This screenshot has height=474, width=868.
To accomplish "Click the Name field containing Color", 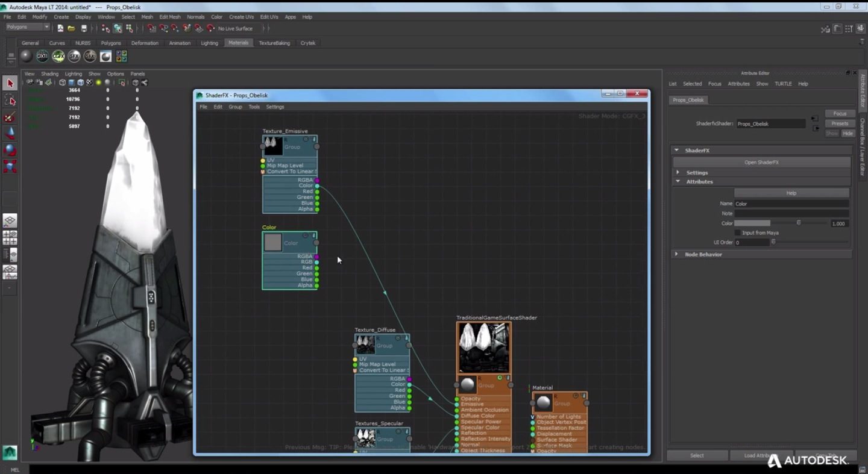I will point(791,204).
